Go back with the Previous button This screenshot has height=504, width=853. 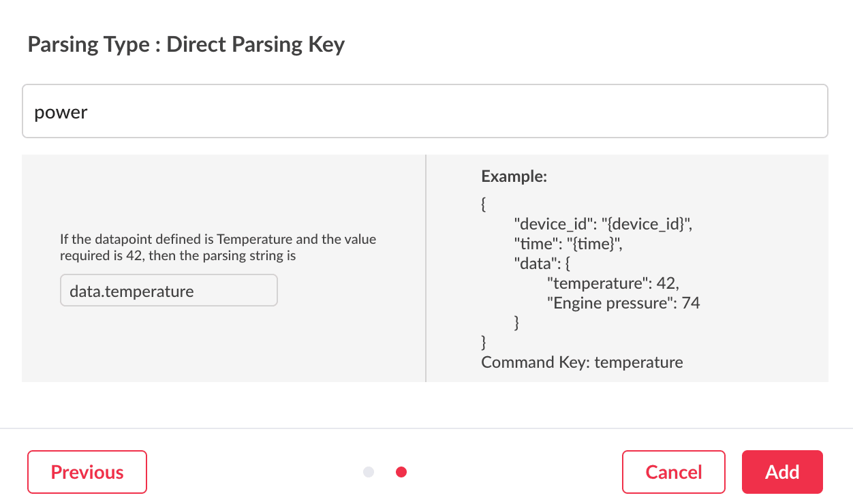tap(87, 472)
